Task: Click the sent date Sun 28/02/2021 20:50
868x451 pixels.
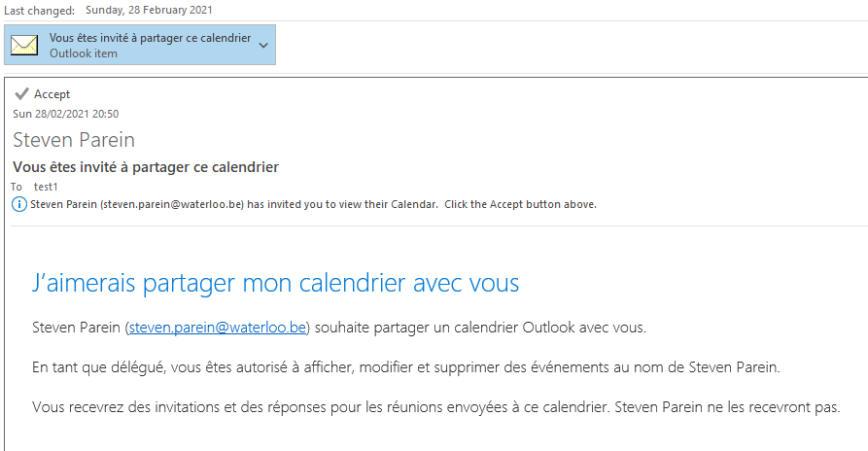Action: click(65, 114)
